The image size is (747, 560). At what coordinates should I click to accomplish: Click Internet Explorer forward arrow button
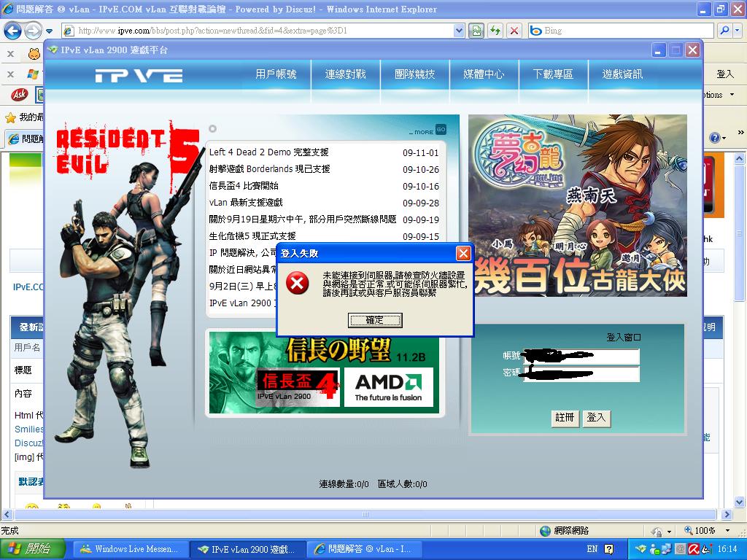point(33,31)
